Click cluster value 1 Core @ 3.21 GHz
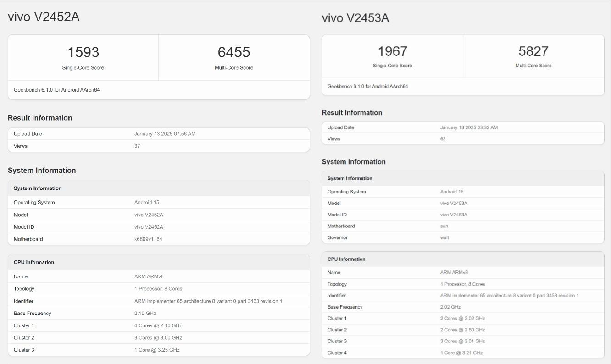 click(x=461, y=353)
